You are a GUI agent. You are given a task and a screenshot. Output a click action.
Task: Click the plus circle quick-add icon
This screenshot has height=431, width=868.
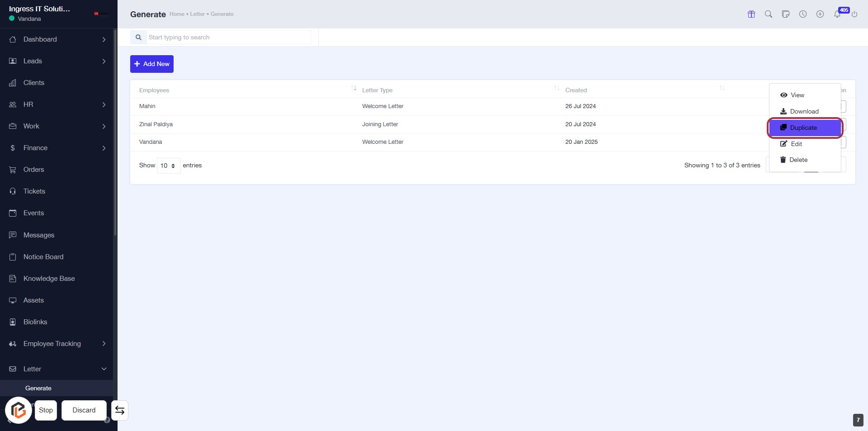tap(820, 14)
